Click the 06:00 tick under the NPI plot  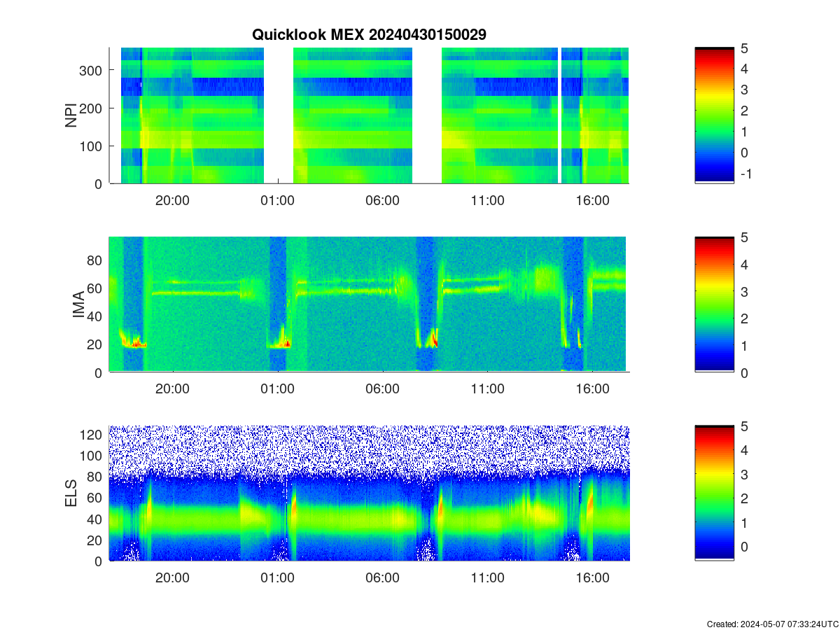(x=382, y=200)
